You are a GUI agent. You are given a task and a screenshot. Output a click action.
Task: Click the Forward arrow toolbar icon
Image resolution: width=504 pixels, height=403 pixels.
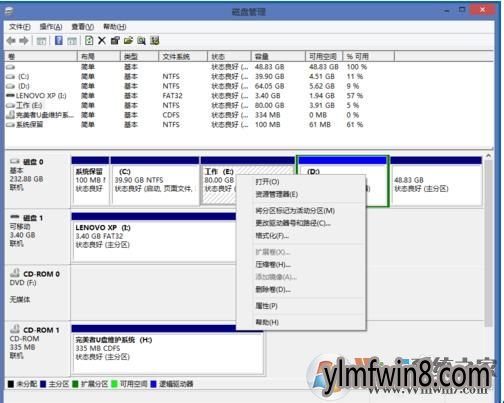24,41
